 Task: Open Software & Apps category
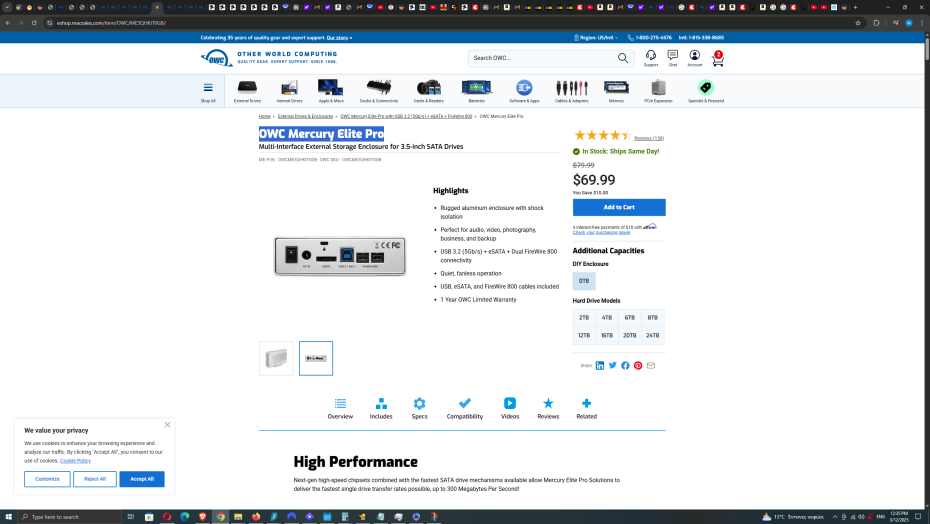pos(524,91)
